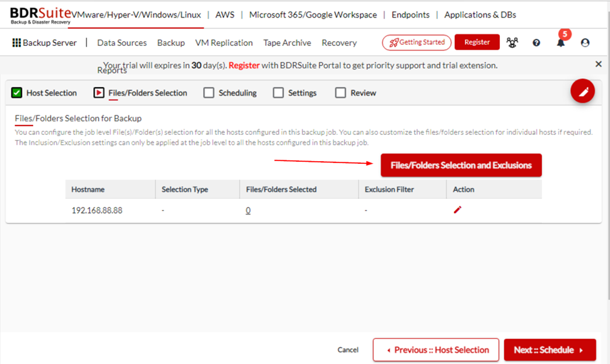The height and width of the screenshot is (364, 610).
Task: Open Files/Folders Selection and Exclusions
Action: tap(461, 165)
